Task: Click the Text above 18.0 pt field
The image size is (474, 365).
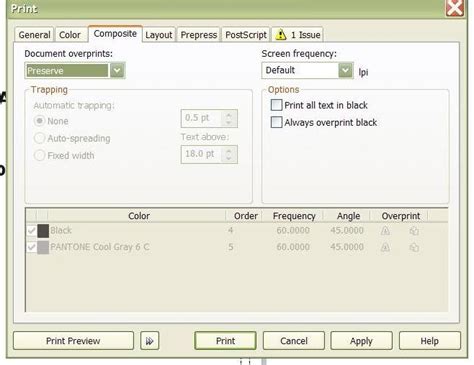Action: pyautogui.click(x=209, y=154)
